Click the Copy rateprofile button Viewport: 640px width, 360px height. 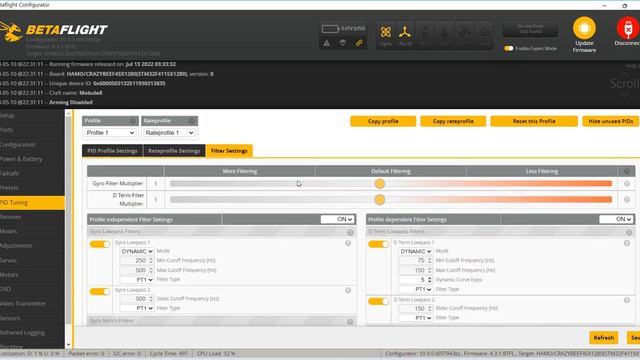453,121
